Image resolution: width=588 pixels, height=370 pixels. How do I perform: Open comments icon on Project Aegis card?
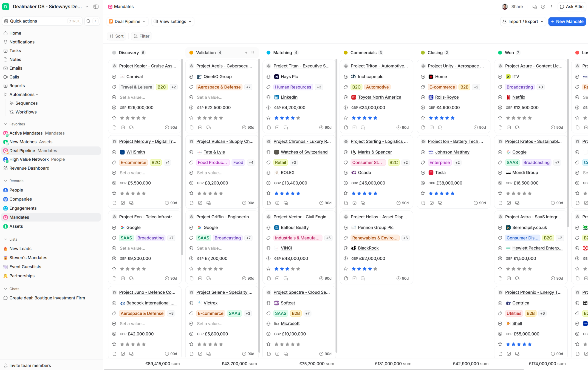(209, 127)
